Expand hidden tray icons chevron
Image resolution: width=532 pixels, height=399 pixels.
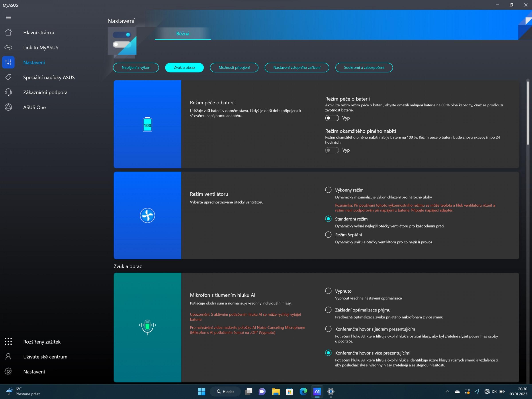[x=447, y=391]
